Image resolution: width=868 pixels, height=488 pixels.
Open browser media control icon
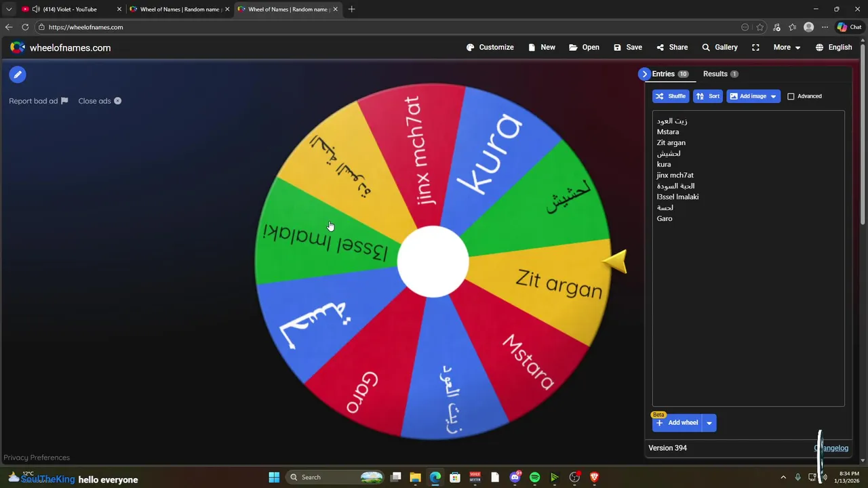pyautogui.click(x=777, y=27)
